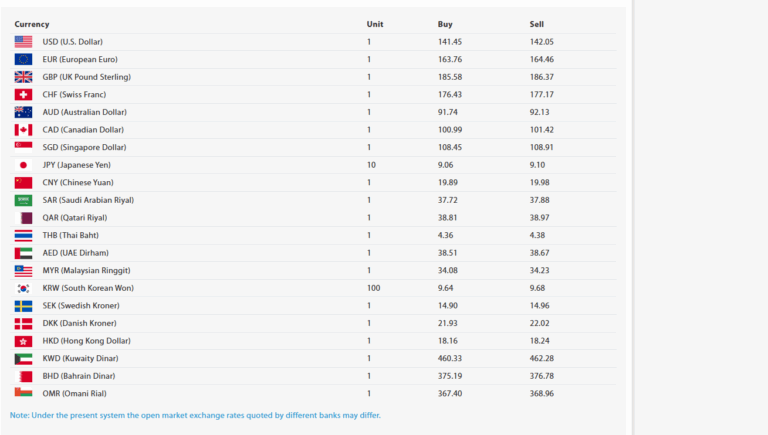Click the BHD (Bahrain Dinar) label
The width and height of the screenshot is (768, 435).
pyautogui.click(x=80, y=376)
